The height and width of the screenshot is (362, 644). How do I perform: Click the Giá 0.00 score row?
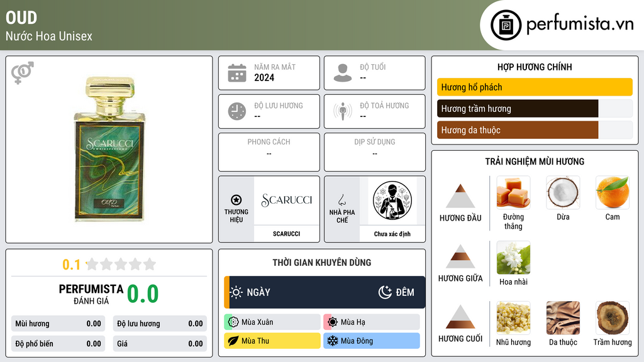click(x=160, y=344)
